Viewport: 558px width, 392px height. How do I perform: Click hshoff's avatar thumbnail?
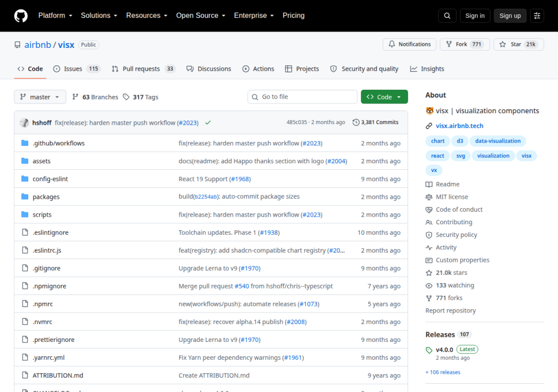pos(24,122)
